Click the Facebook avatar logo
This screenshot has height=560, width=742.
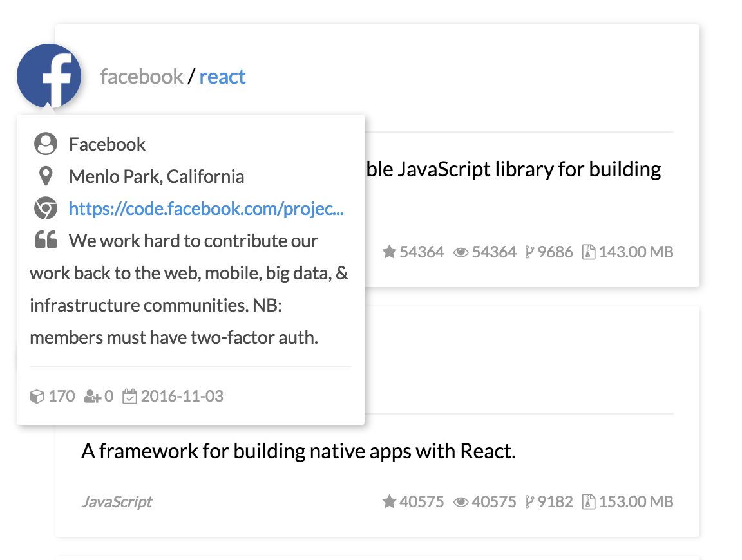tap(49, 76)
